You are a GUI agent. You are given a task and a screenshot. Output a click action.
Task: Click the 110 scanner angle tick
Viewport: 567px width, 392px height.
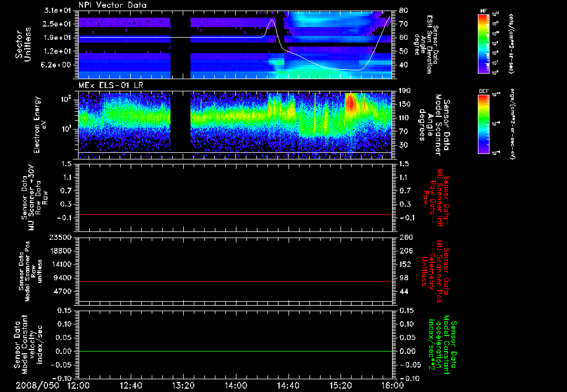pos(405,118)
